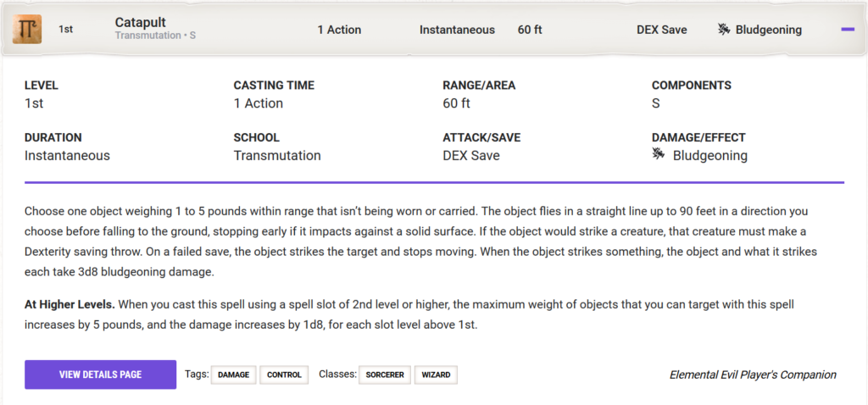Click the S value under Components

tap(656, 103)
